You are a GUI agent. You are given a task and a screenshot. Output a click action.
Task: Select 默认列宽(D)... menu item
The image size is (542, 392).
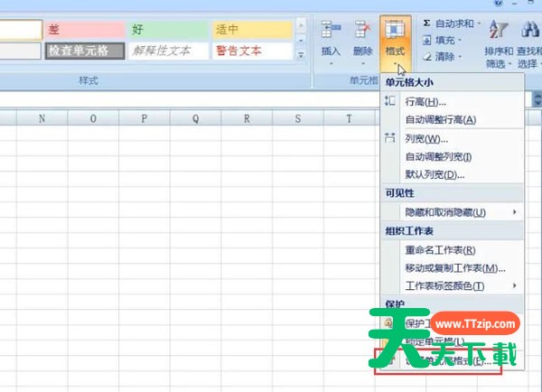coord(452,175)
